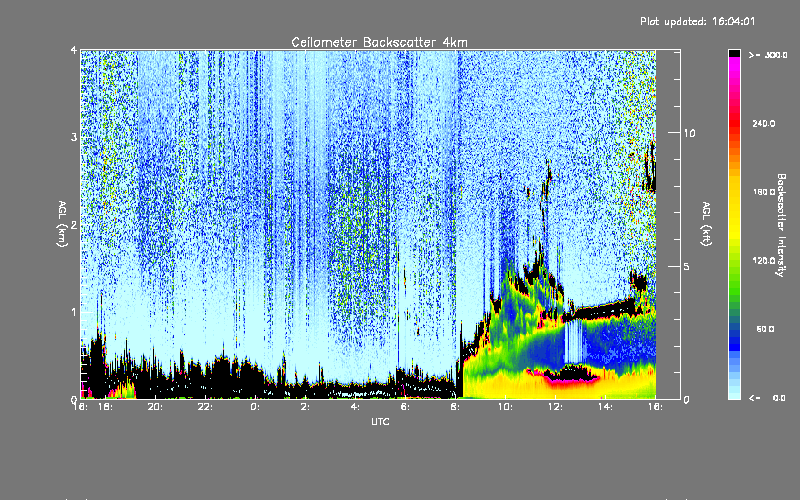Image resolution: width=800 pixels, height=500 pixels.
Task: Click the "22:" UTC time tick label
Action: coord(205,407)
